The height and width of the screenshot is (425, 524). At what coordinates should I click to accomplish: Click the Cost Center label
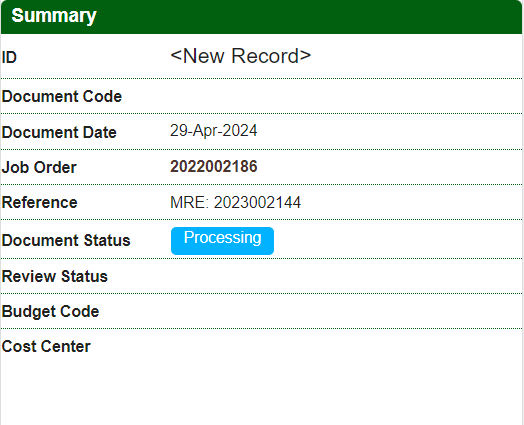coord(46,346)
